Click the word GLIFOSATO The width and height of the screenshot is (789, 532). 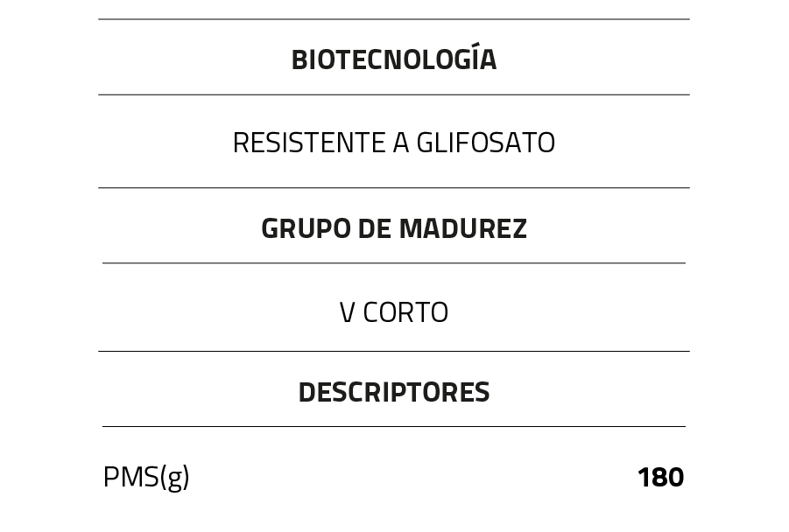485,143
